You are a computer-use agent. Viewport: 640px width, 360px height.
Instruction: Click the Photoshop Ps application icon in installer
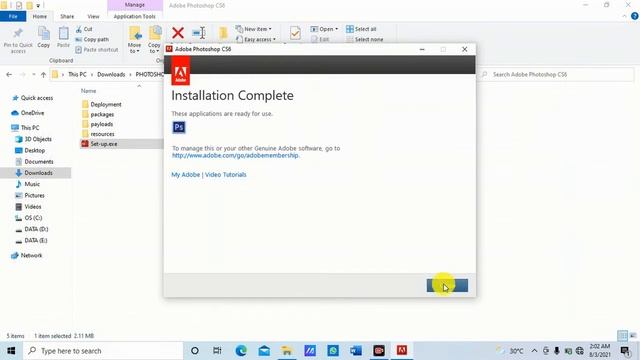[x=179, y=127]
